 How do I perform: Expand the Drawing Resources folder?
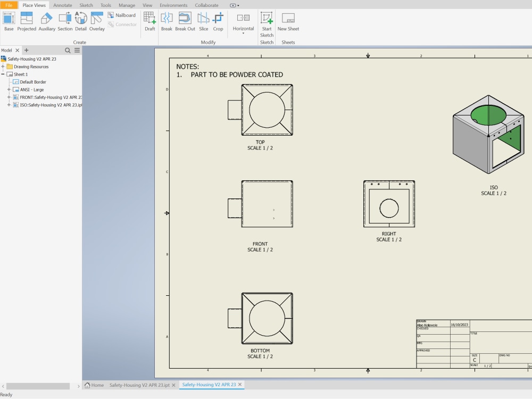[x=3, y=66]
